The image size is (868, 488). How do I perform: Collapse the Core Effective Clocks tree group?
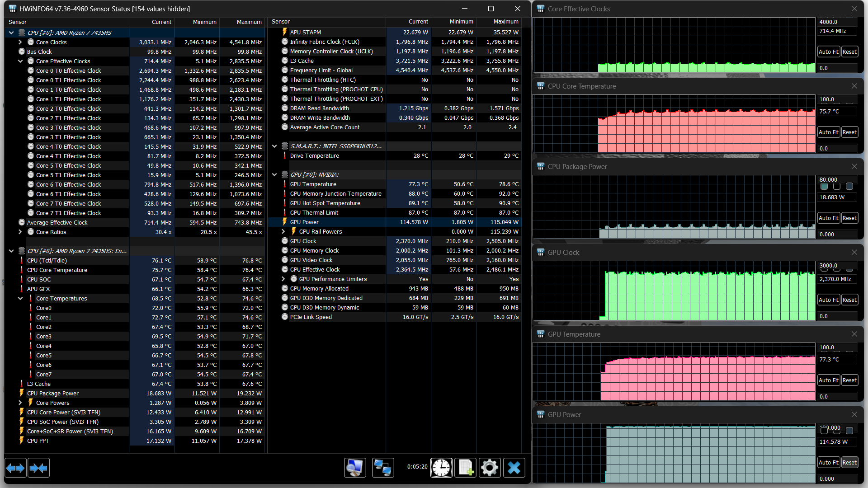(x=20, y=61)
